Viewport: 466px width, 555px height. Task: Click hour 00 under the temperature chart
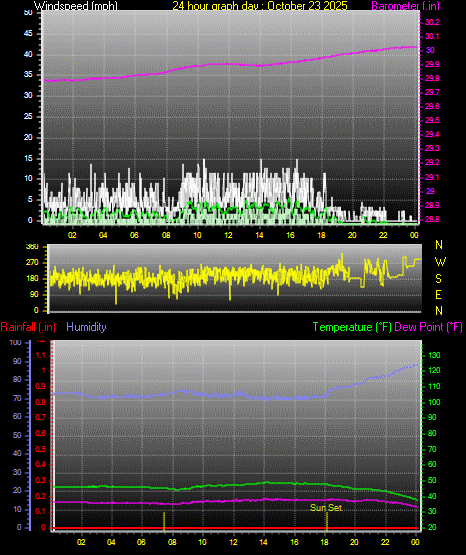pos(415,542)
